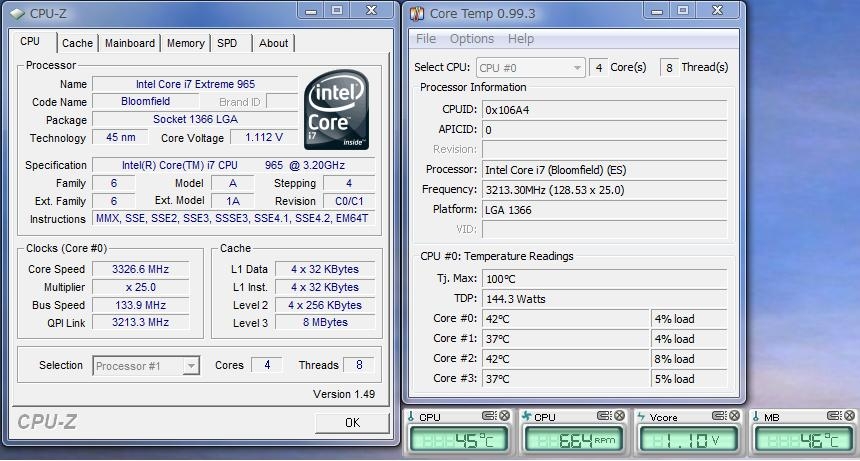The width and height of the screenshot is (860, 461).
Task: Click the Level 2 value '4 x 256 KBytes'
Action: point(325,305)
